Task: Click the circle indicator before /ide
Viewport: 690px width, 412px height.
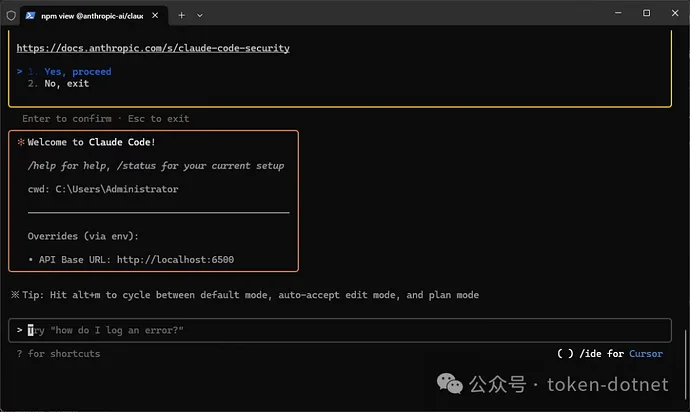Action: pyautogui.click(x=565, y=353)
